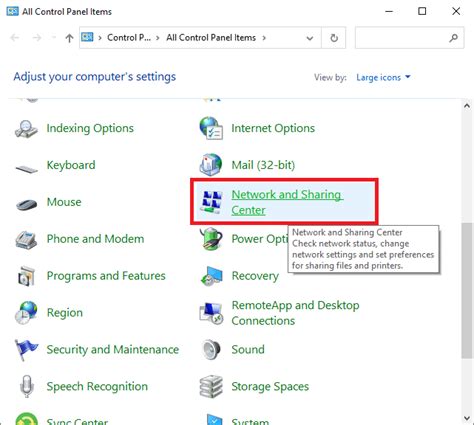Click the refresh button beside address bar
This screenshot has height=425, width=474.
(x=334, y=38)
